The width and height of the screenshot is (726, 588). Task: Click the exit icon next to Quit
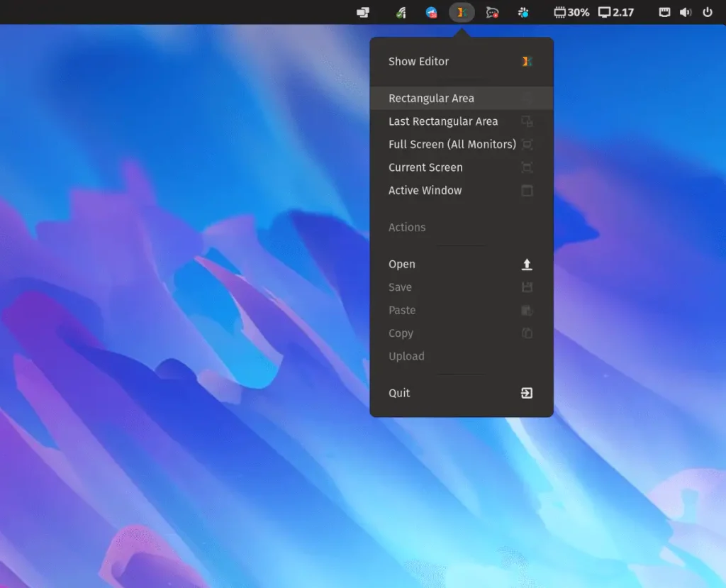click(x=527, y=393)
